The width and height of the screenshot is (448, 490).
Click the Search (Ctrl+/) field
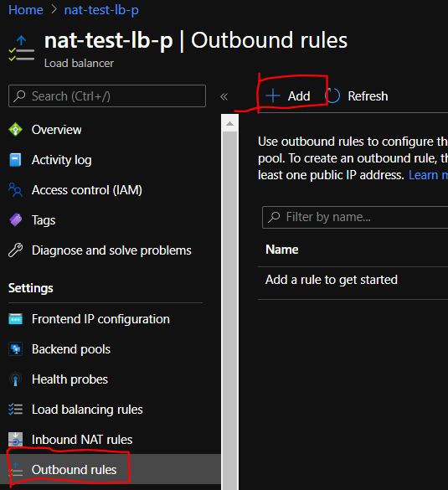point(107,96)
